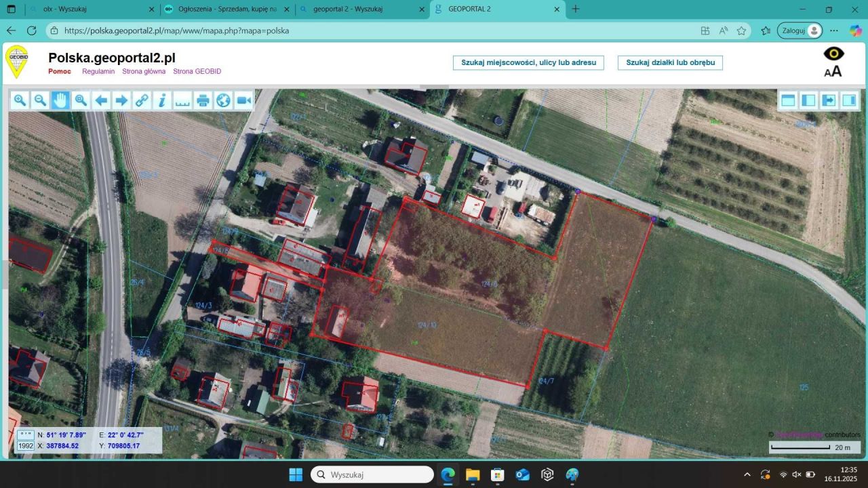This screenshot has height=488, width=868.
Task: Go to previous map view arrow
Action: tap(101, 101)
